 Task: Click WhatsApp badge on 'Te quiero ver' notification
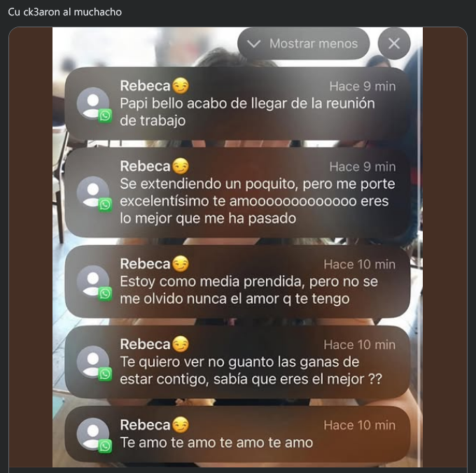[x=105, y=374]
